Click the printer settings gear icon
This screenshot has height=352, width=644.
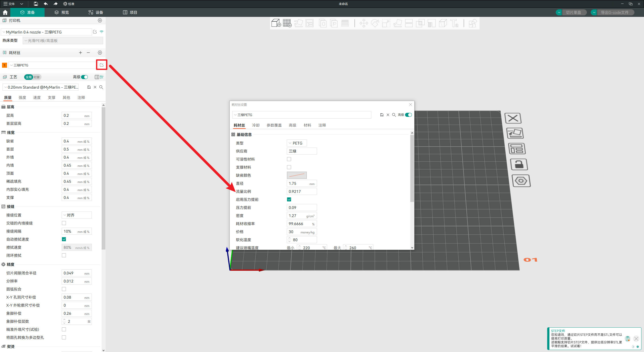click(100, 20)
